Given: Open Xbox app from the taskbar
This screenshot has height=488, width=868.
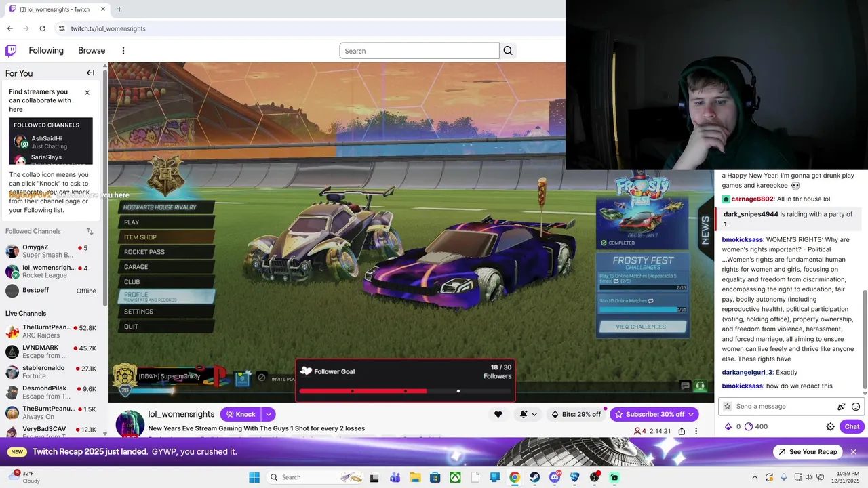Looking at the screenshot, I should [x=455, y=477].
